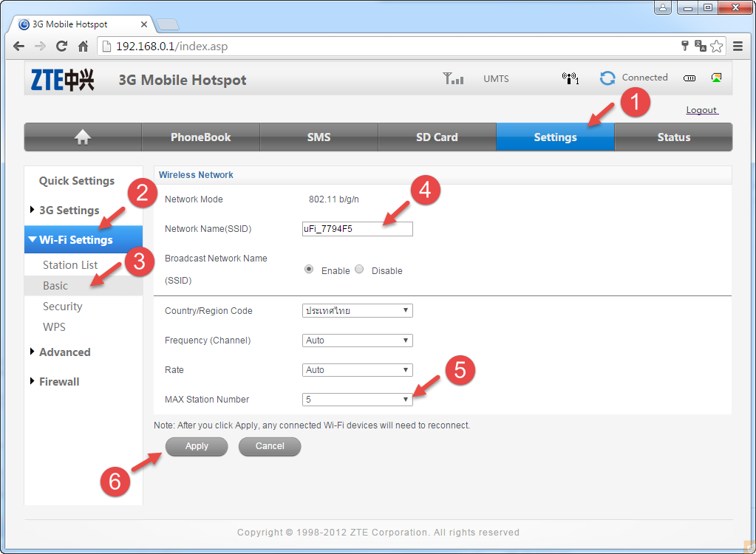This screenshot has height=554, width=756.
Task: Open Country/Region Code dropdown
Action: point(357,311)
